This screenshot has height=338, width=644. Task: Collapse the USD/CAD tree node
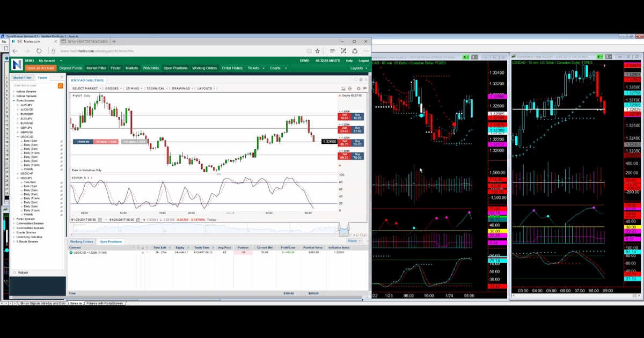pyautogui.click(x=18, y=137)
